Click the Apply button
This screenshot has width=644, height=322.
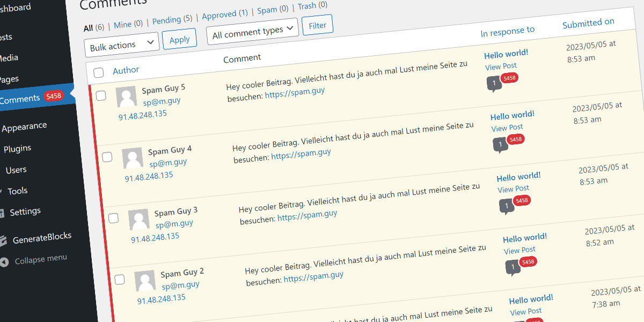coord(179,39)
